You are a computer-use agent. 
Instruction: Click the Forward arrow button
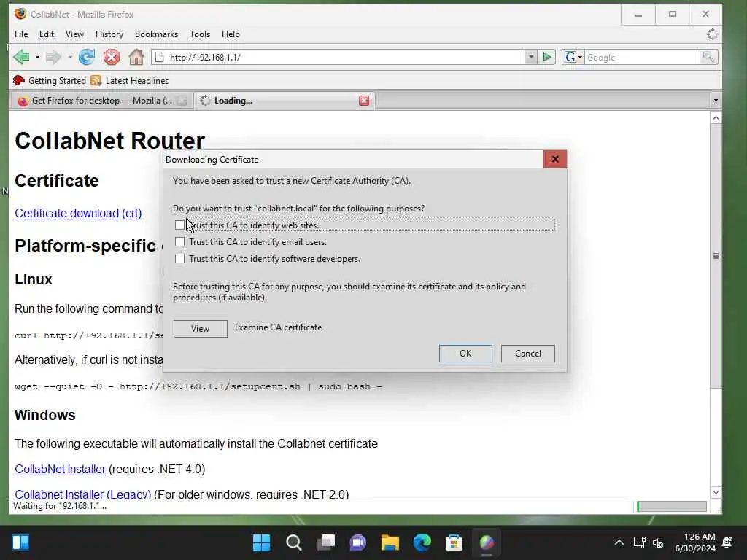pos(53,57)
